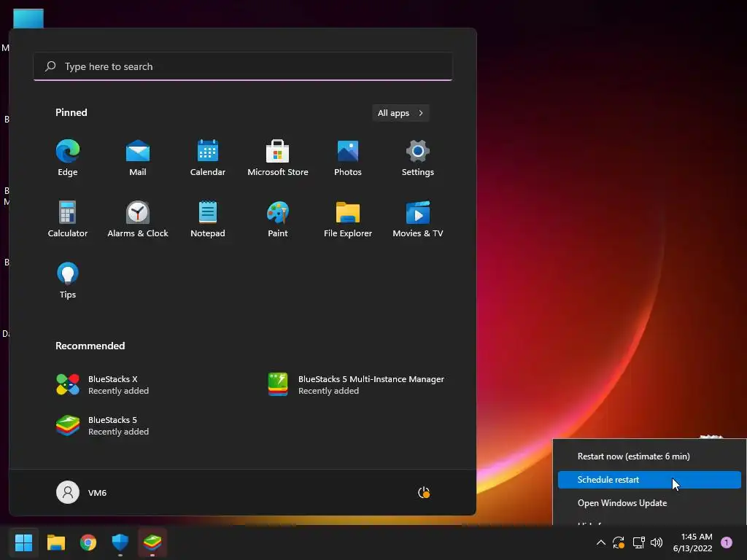This screenshot has width=747, height=560.
Task: Open Microsoft Store
Action: click(x=278, y=158)
